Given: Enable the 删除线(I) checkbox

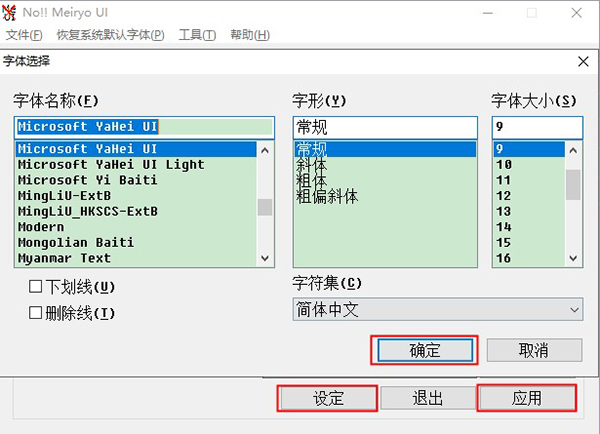Looking at the screenshot, I should pyautogui.click(x=36, y=313).
